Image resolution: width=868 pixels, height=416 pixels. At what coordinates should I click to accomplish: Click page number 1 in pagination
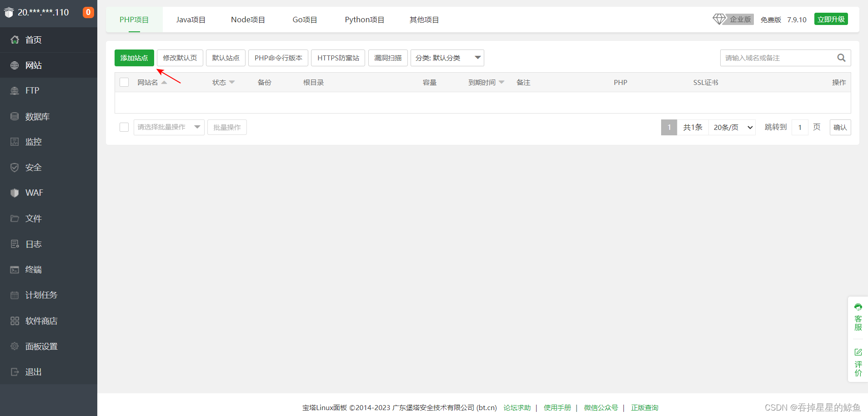click(669, 127)
